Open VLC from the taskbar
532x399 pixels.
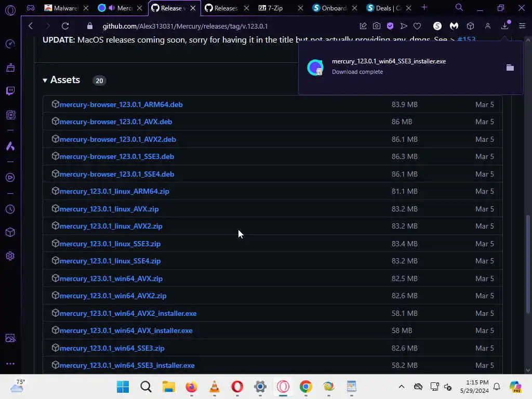pyautogui.click(x=215, y=387)
